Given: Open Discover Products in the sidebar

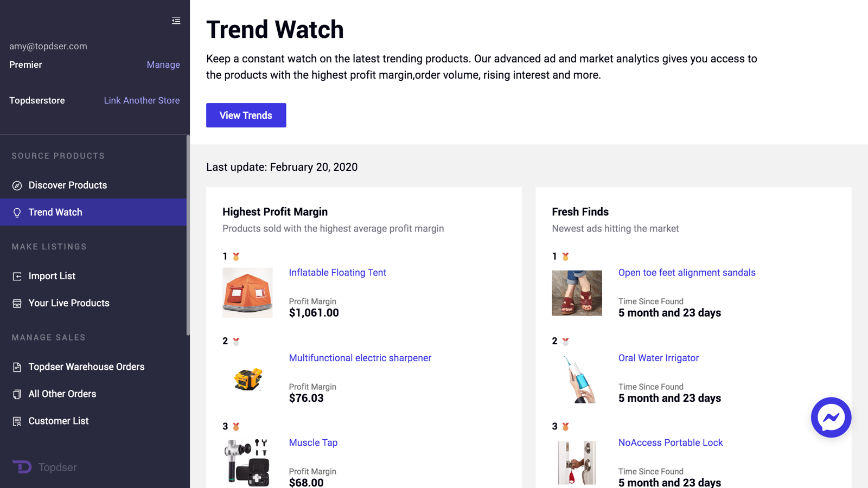Looking at the screenshot, I should [68, 185].
